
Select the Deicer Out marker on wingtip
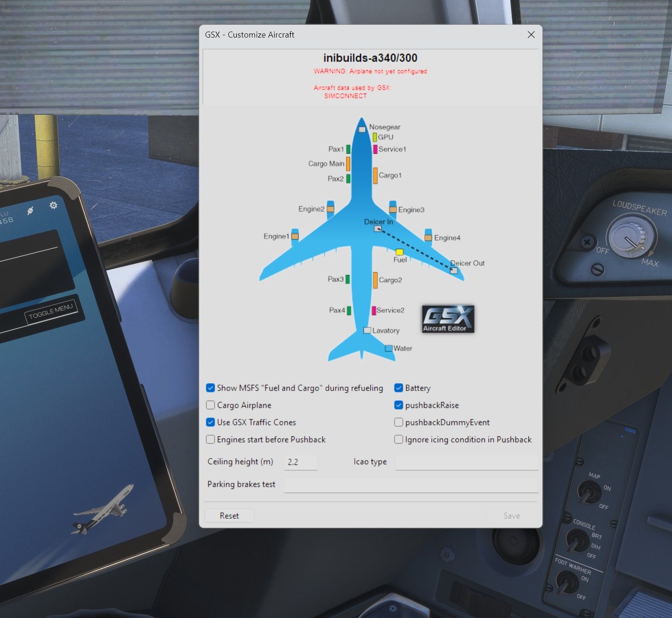coord(454,271)
